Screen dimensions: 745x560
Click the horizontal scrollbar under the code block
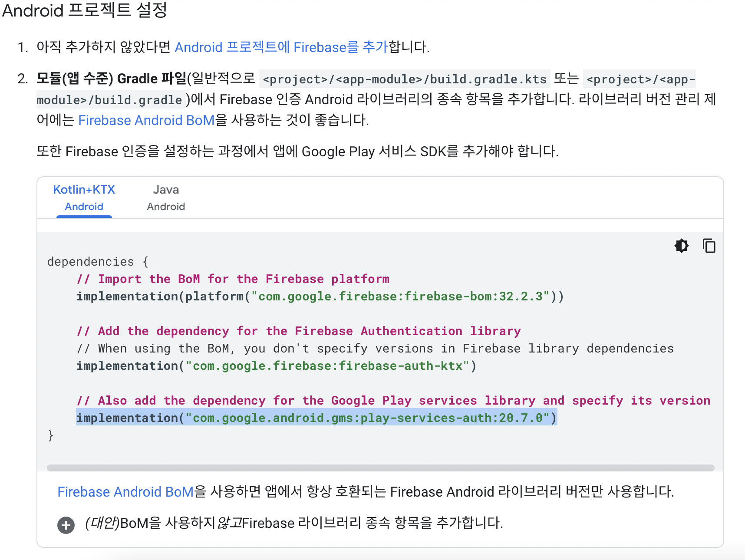[380, 468]
